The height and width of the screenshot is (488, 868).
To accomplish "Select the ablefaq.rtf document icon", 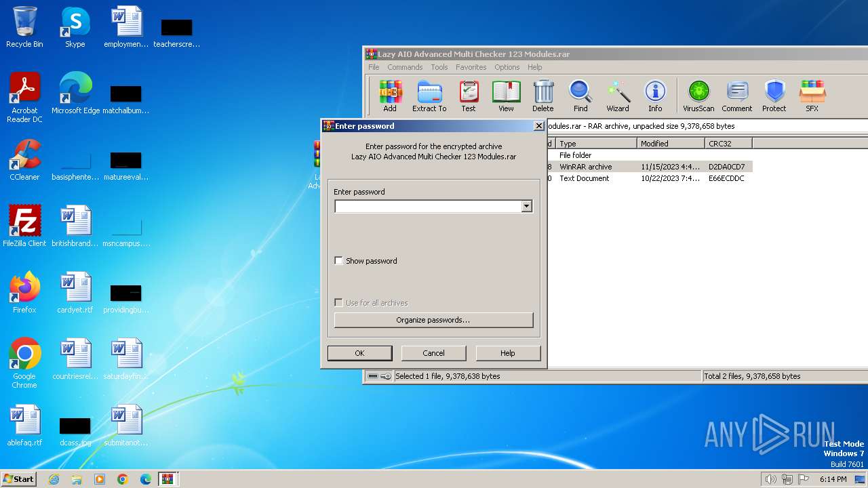I will click(24, 426).
